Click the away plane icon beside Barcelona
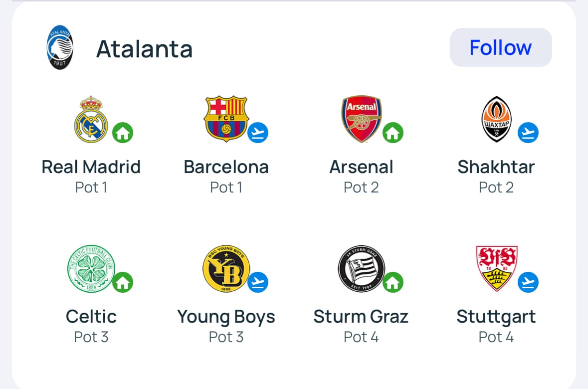The height and width of the screenshot is (389, 588). [x=258, y=133]
